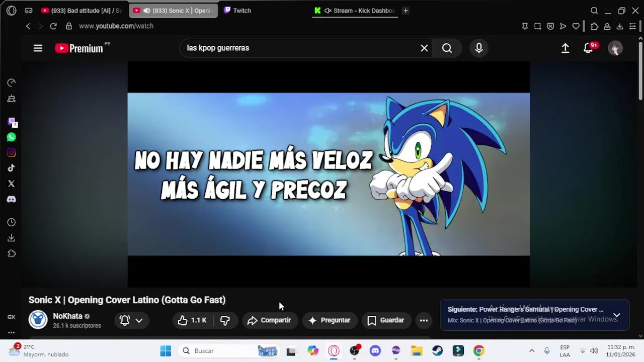Open sidebar three-dot setup menu
This screenshot has width=644, height=362.
[x=12, y=332]
